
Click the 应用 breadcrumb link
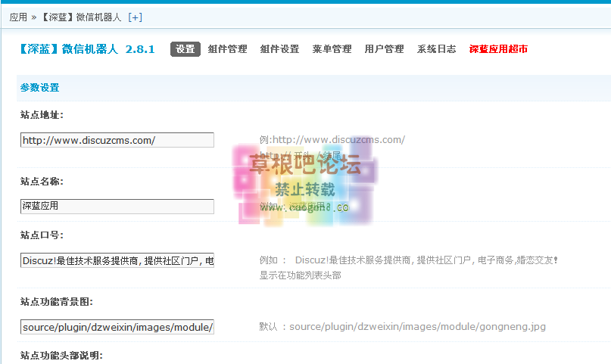[x=18, y=17]
